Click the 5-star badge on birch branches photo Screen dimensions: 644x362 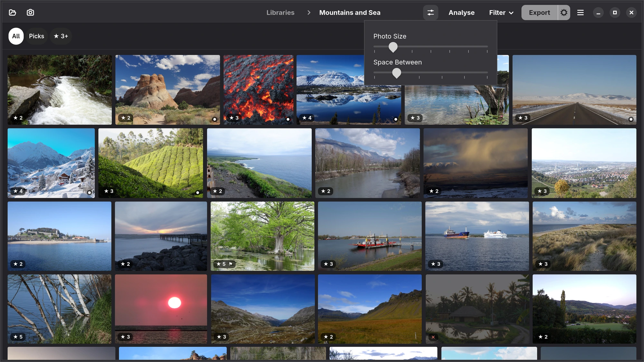(x=18, y=337)
